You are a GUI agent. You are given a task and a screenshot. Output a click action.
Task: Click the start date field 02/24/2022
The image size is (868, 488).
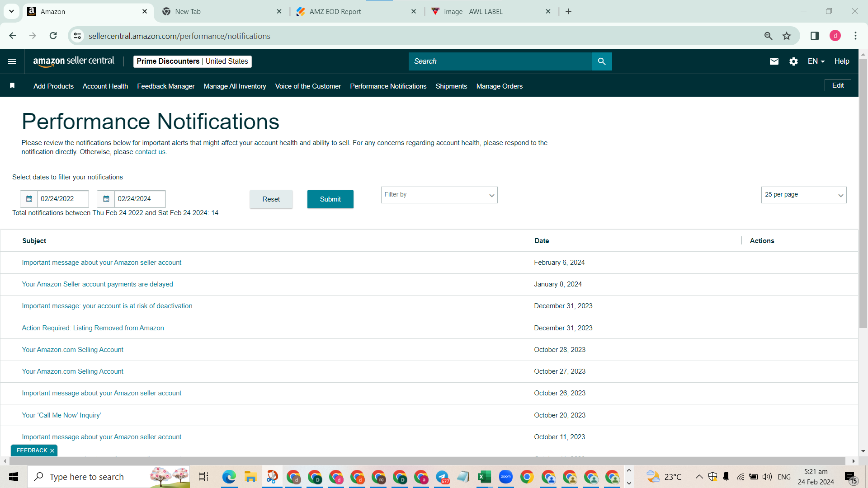coord(63,199)
